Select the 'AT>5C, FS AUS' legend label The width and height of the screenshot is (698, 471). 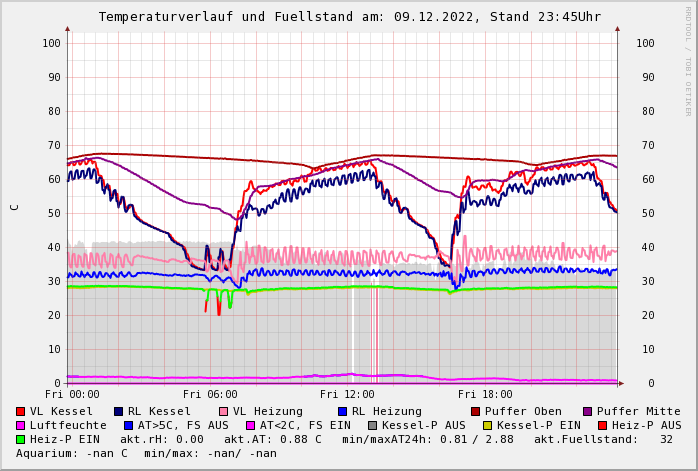[x=182, y=425]
